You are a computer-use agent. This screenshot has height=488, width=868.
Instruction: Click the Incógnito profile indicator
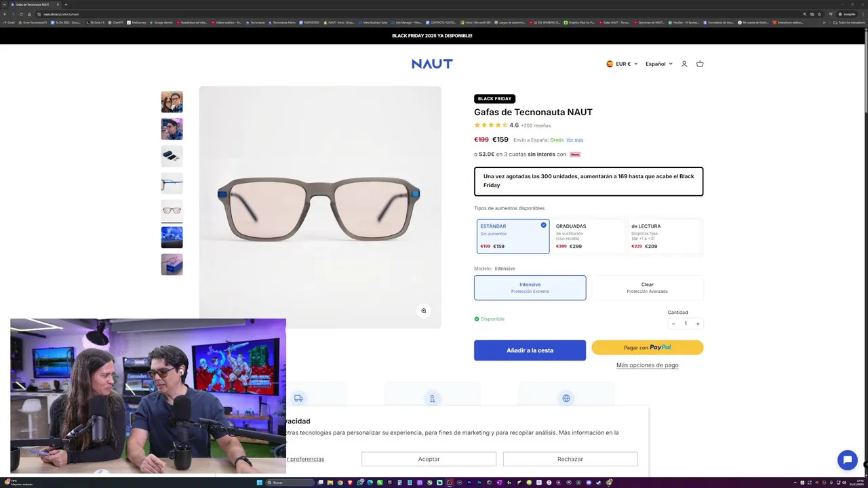click(847, 14)
